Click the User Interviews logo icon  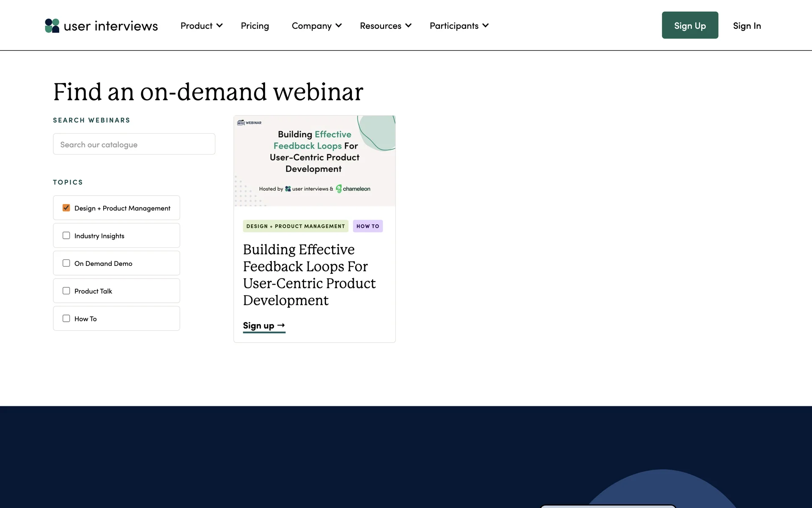[52, 26]
